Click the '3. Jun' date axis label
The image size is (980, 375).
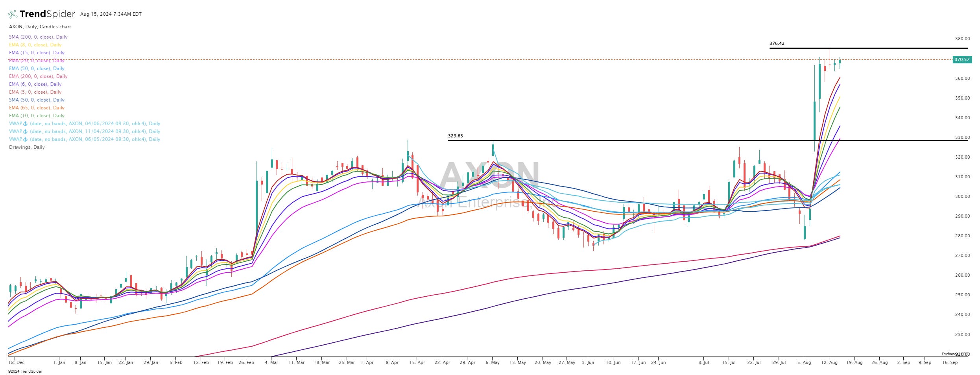[x=588, y=362]
